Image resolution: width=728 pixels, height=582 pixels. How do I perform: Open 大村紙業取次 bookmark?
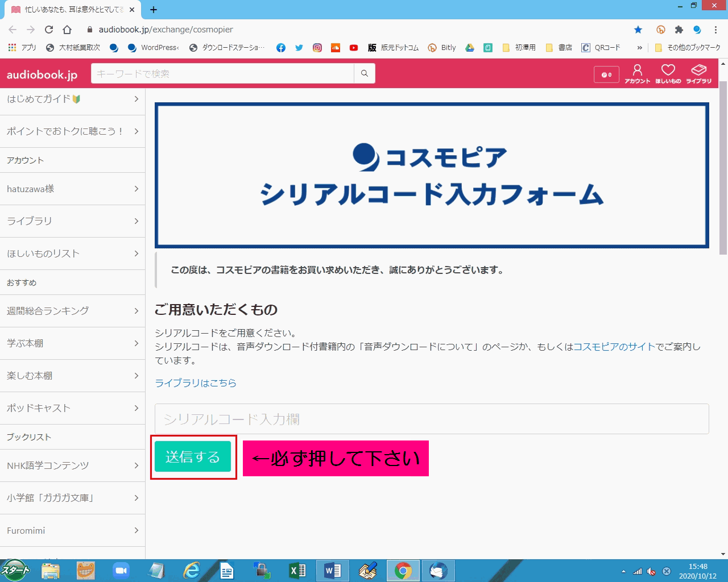click(x=73, y=48)
